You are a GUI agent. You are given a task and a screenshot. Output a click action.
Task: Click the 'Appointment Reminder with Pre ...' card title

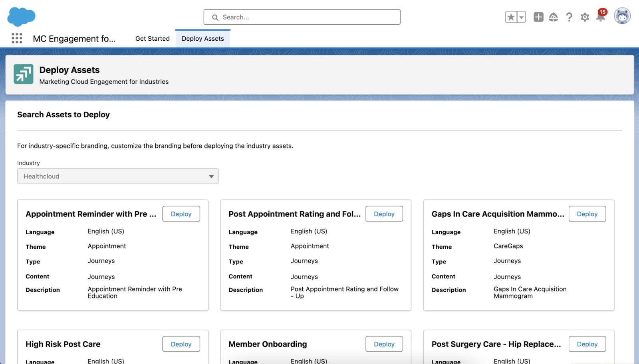pos(91,214)
